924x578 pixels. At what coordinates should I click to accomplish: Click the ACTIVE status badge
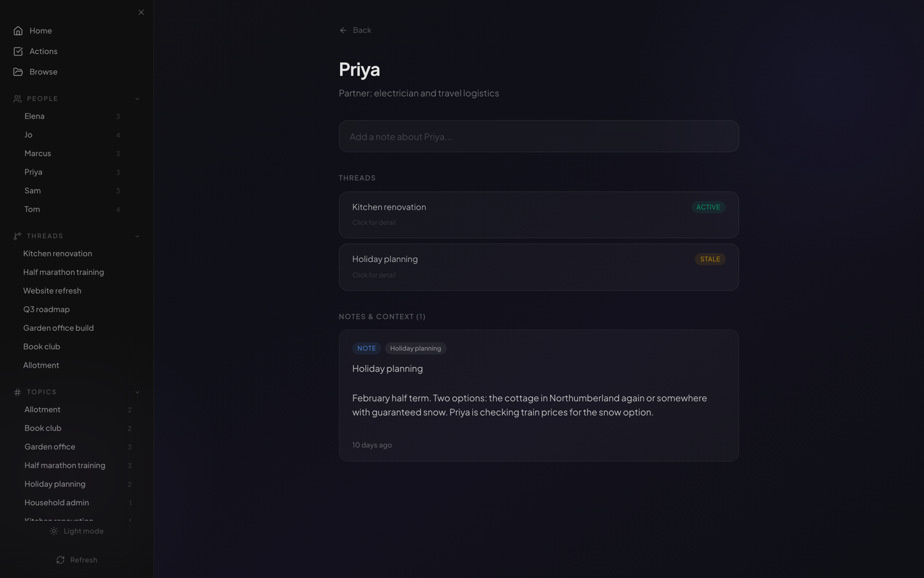coord(708,207)
